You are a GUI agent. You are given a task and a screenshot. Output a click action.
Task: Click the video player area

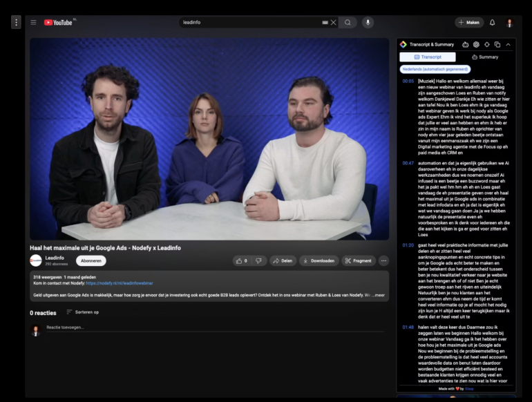click(x=209, y=139)
